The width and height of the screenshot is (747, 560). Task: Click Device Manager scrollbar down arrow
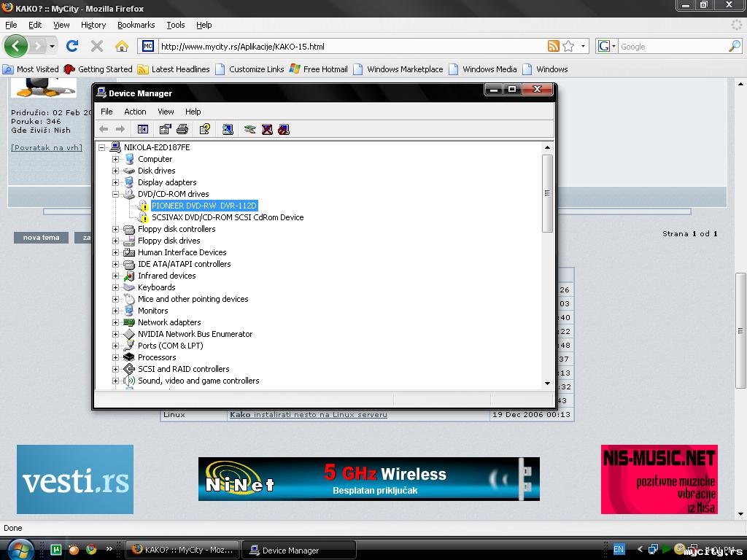coord(547,384)
